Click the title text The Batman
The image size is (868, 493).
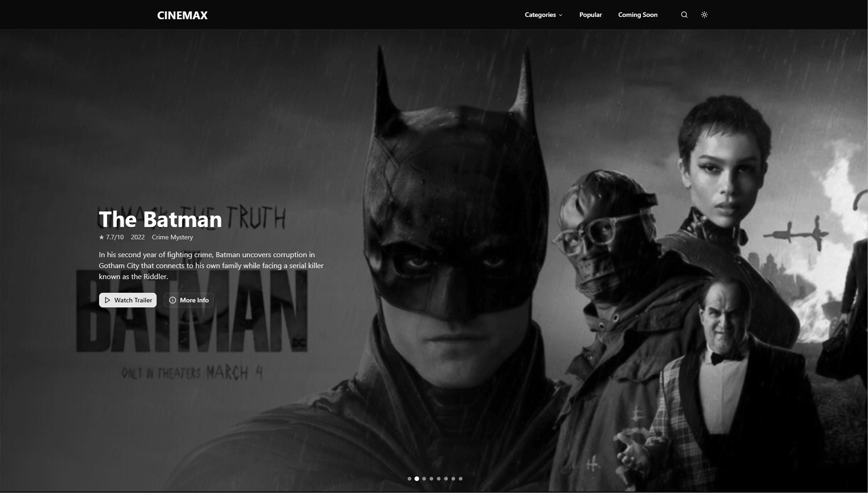(160, 220)
